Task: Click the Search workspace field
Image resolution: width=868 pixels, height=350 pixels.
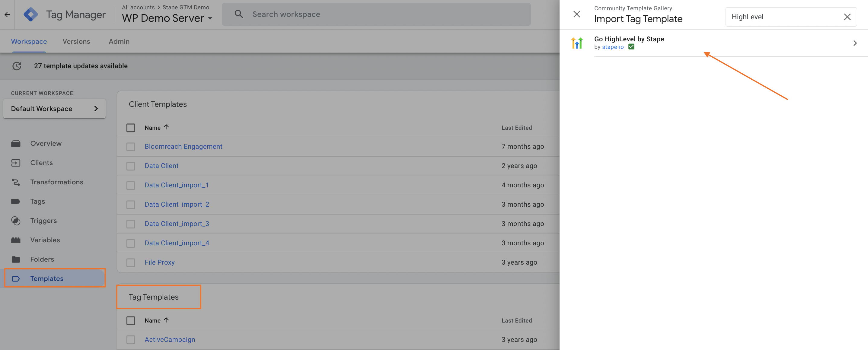Action: coord(376,14)
